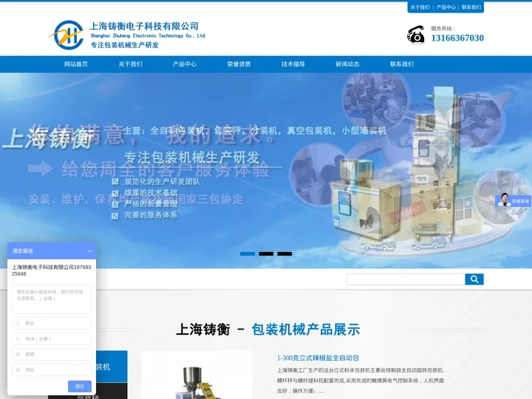
Task: Select the third banner slide indicator
Action: (x=284, y=253)
